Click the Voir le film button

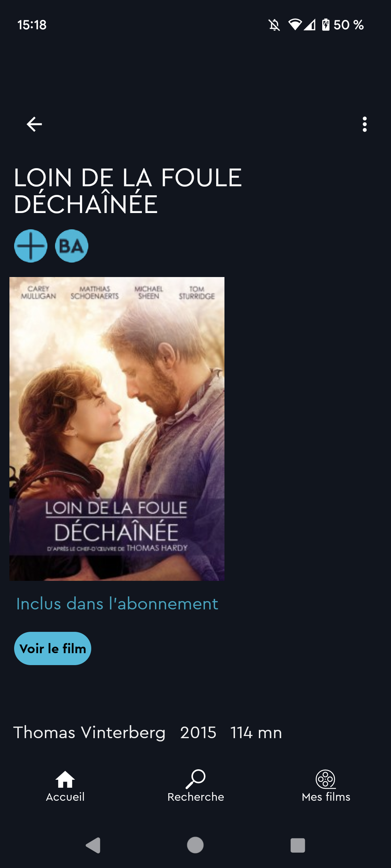point(52,648)
